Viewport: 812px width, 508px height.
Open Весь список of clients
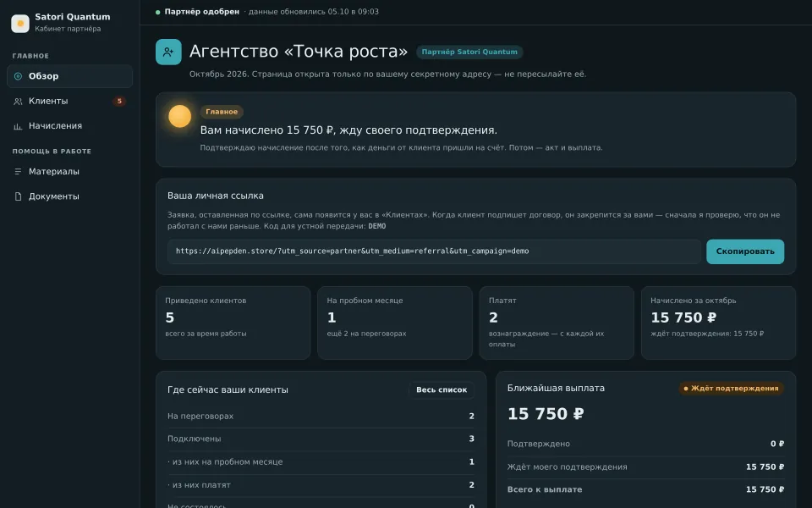tap(442, 389)
